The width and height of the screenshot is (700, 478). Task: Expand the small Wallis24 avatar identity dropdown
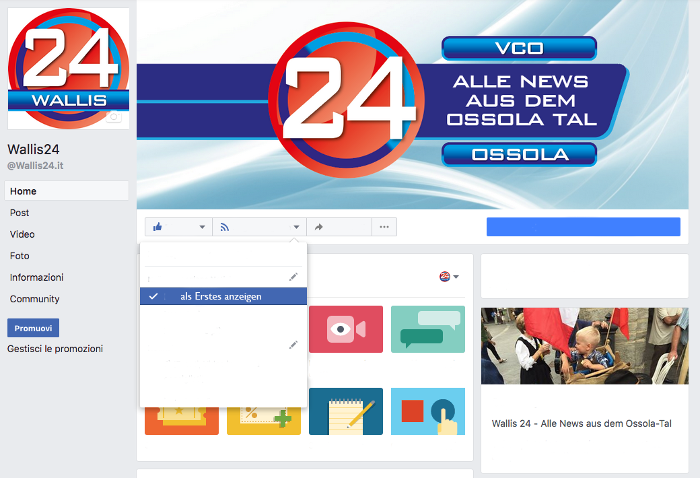tap(449, 277)
